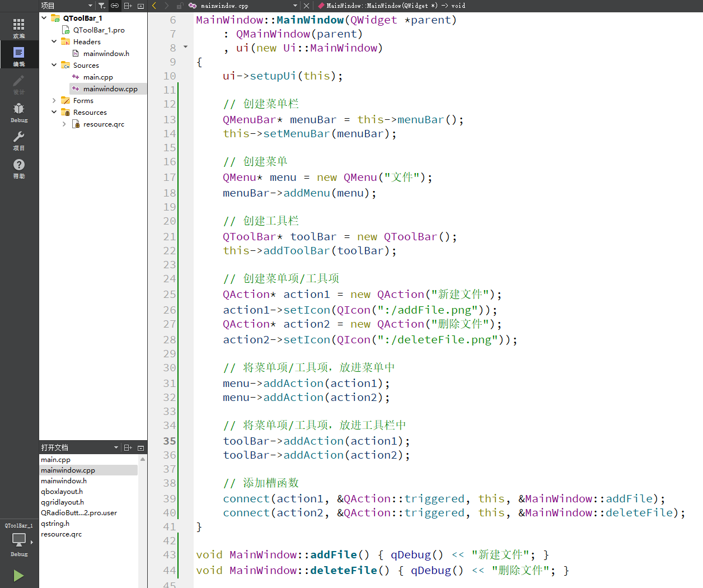This screenshot has height=588, width=703.
Task: Open the project view type dropdown (项目)
Action: [67, 6]
